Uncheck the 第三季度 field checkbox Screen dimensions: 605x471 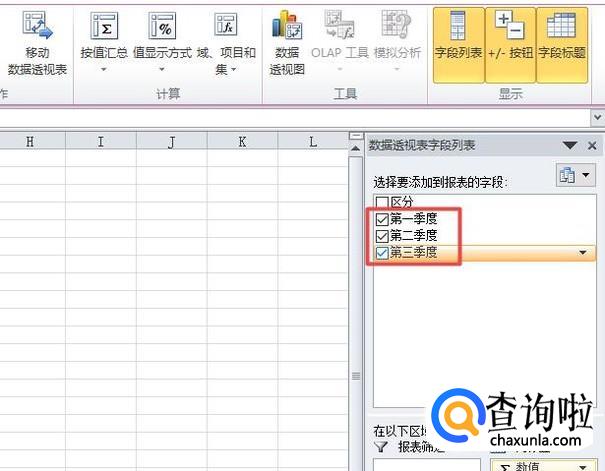click(x=382, y=253)
